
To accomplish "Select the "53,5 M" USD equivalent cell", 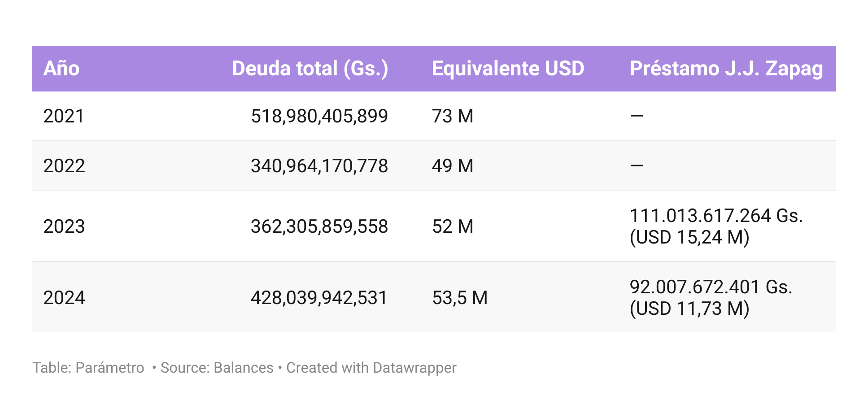I will (x=460, y=298).
